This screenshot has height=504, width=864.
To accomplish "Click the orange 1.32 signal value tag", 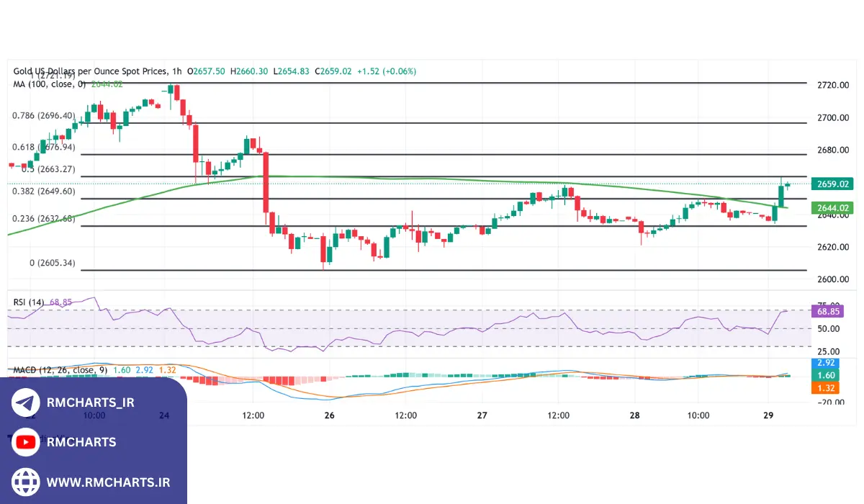I will (x=824, y=388).
